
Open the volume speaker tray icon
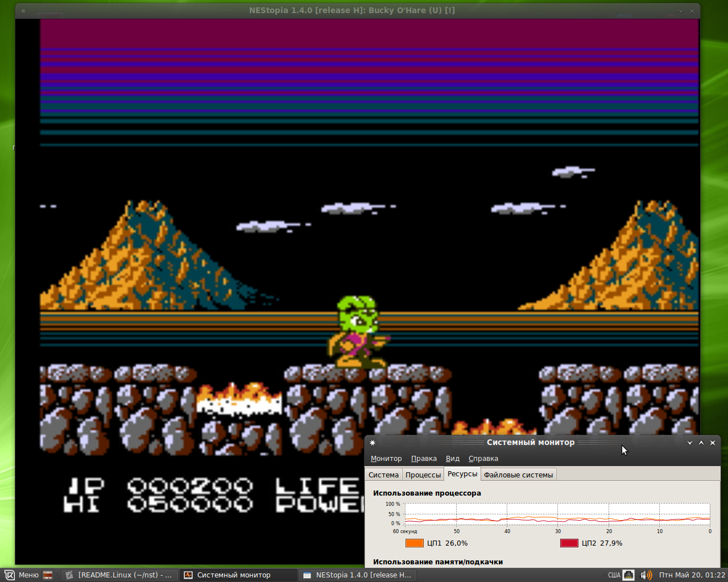pos(646,575)
